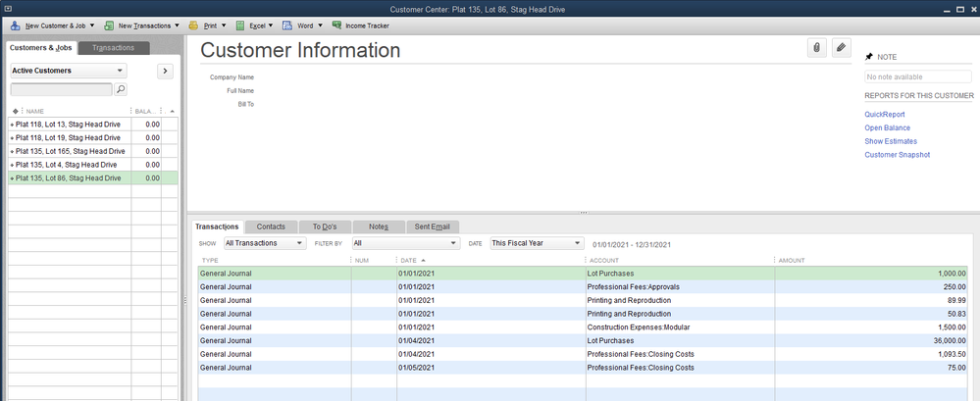Switch to the Contacts tab
This screenshot has height=401, width=980.
pyautogui.click(x=271, y=226)
